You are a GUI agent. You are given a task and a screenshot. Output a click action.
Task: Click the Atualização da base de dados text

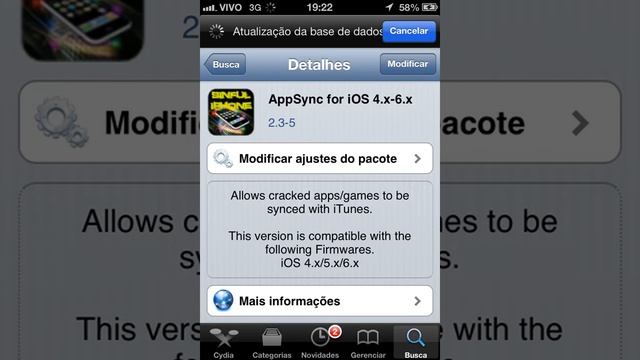coord(308,31)
